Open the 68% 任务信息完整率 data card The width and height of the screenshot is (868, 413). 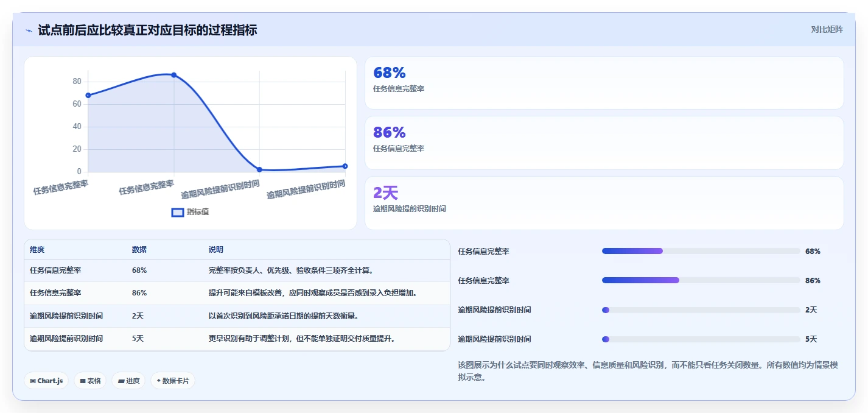pos(604,83)
